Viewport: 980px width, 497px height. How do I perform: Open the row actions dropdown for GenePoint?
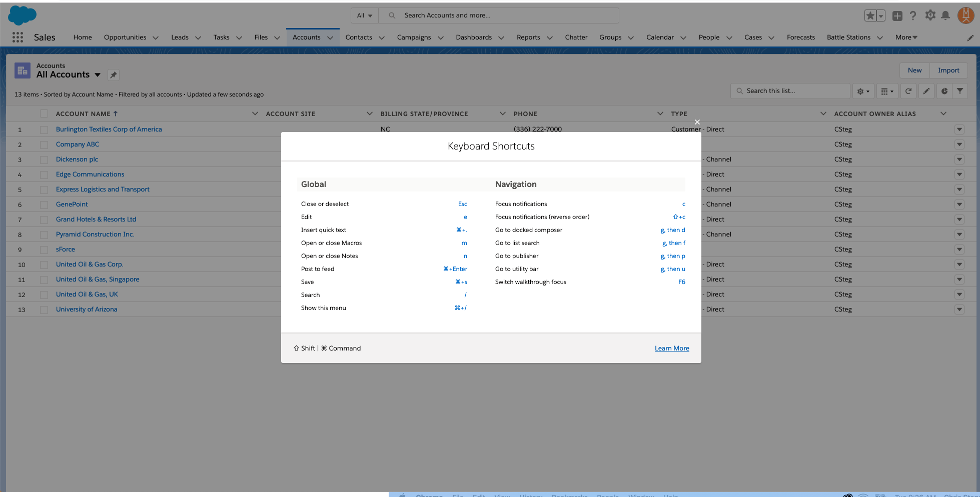959,204
